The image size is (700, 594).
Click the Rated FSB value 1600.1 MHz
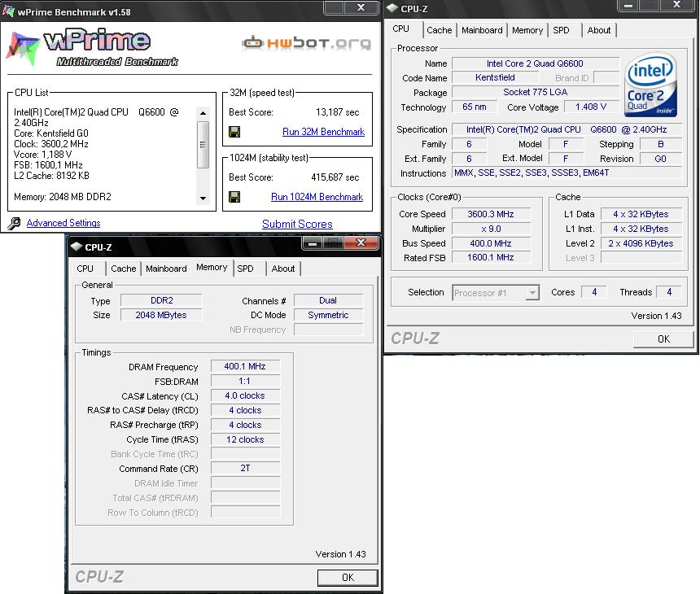[x=491, y=257]
